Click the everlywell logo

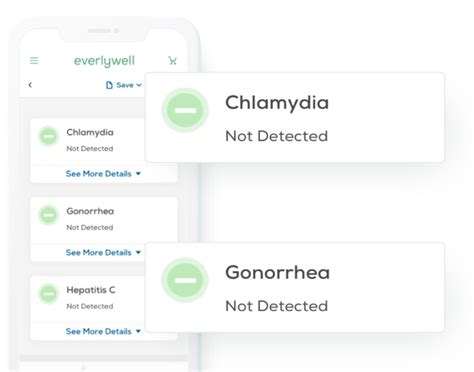tap(104, 61)
